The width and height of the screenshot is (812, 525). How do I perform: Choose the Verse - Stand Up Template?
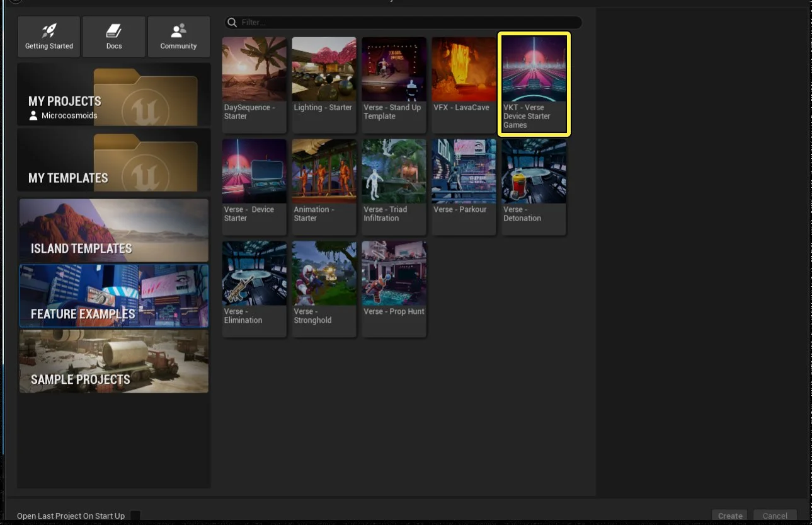(394, 84)
